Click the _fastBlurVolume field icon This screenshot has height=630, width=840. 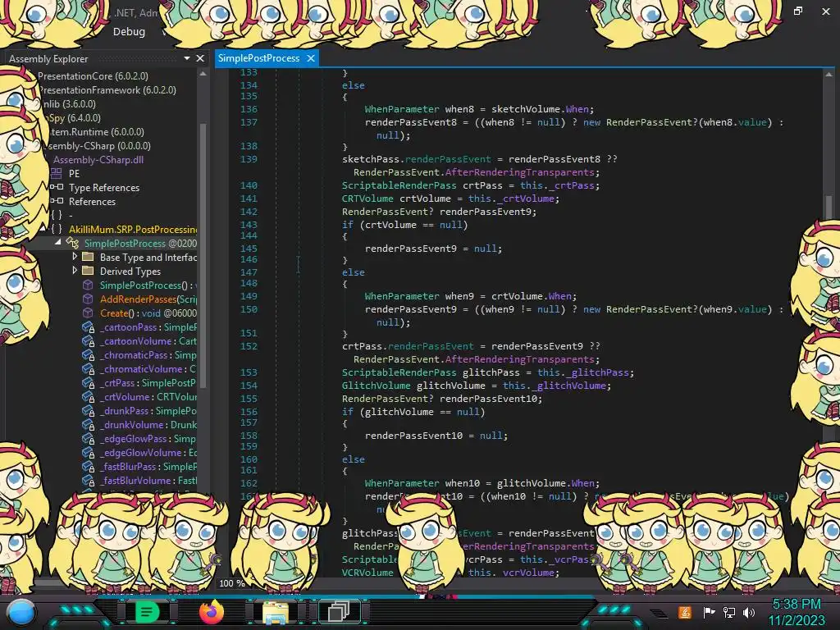[89, 480]
